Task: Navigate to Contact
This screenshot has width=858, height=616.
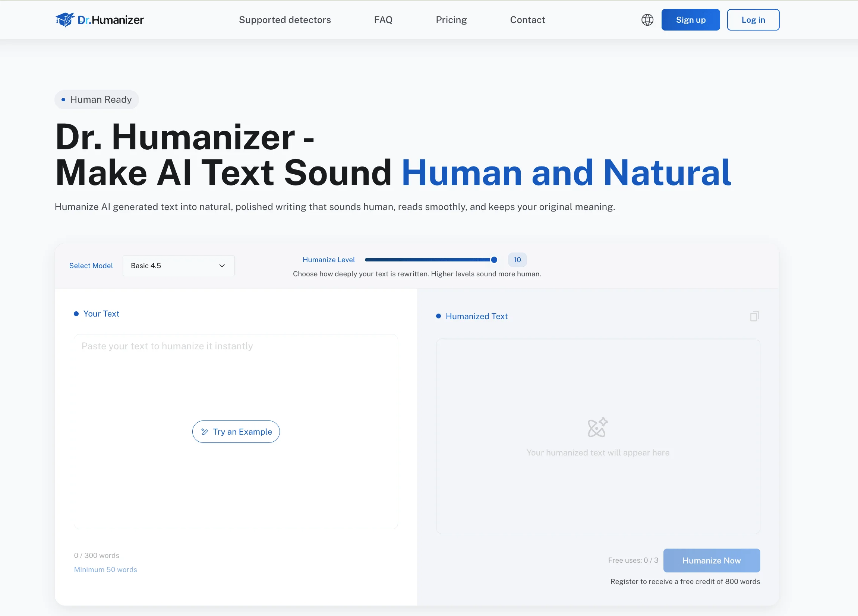Action: pyautogui.click(x=527, y=20)
